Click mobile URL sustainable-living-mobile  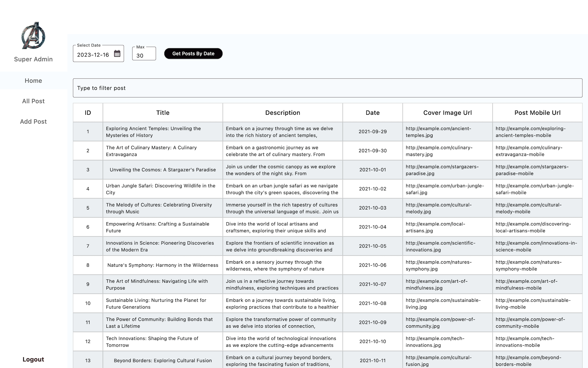[533, 304]
